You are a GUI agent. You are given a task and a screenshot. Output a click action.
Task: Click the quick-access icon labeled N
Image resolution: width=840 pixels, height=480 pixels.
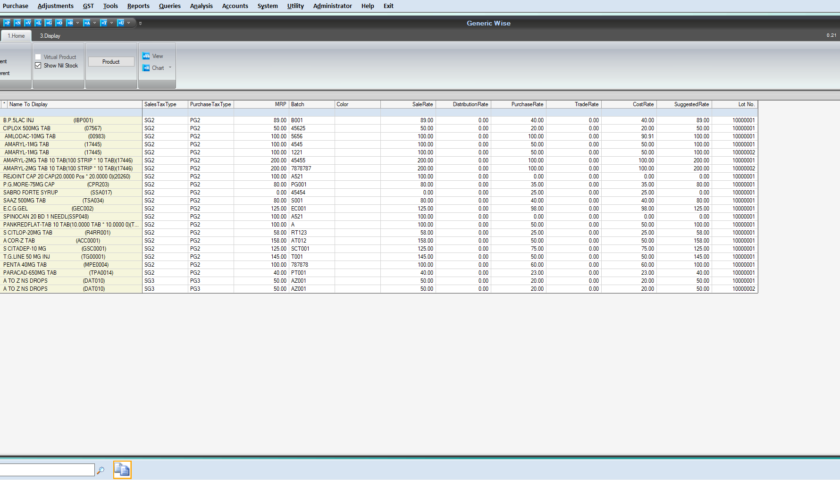coord(17,23)
